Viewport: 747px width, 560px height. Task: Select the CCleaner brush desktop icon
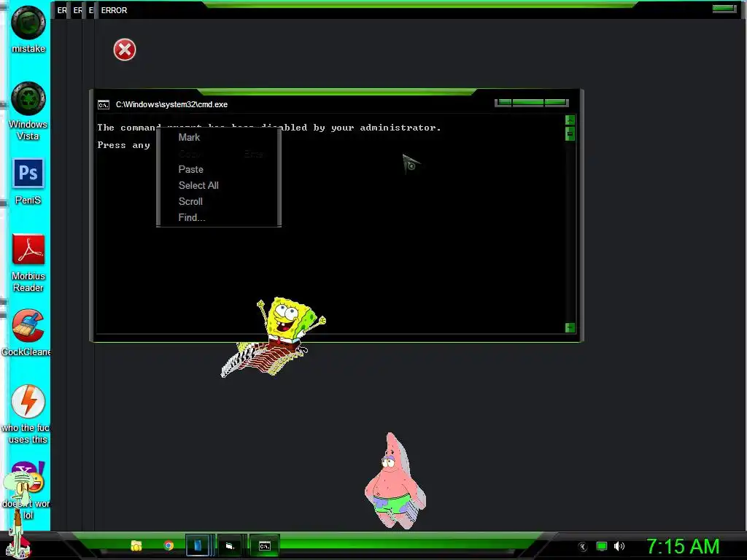pyautogui.click(x=28, y=325)
